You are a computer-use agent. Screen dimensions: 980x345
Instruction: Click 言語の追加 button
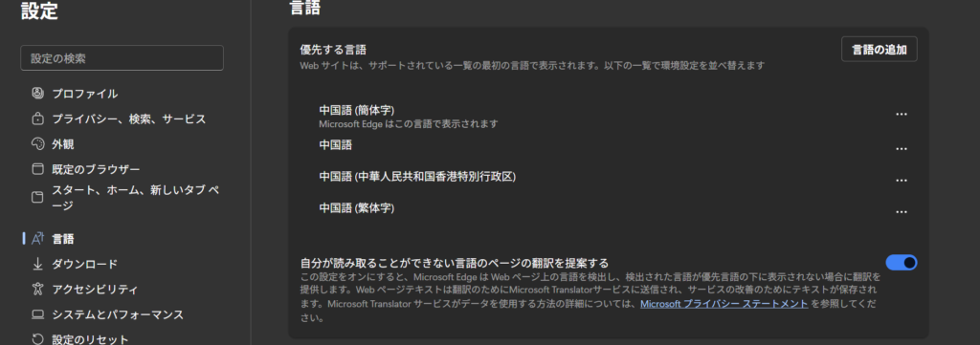[879, 50]
